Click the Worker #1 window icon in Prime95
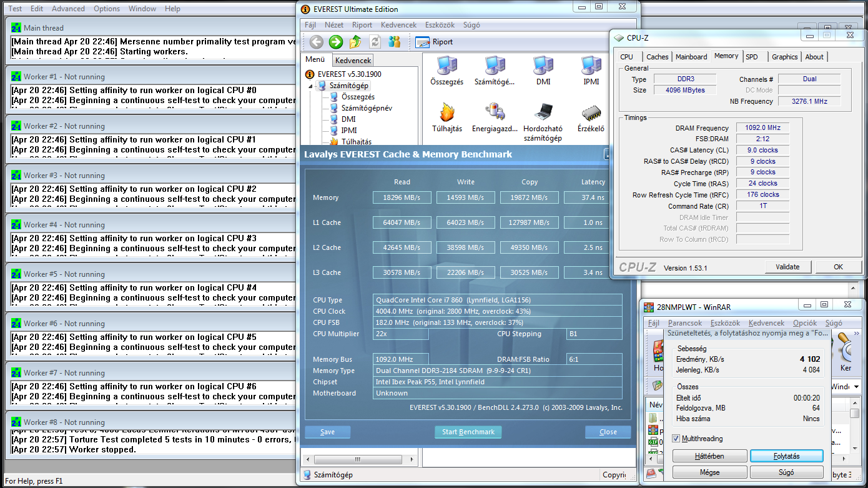 pyautogui.click(x=16, y=77)
